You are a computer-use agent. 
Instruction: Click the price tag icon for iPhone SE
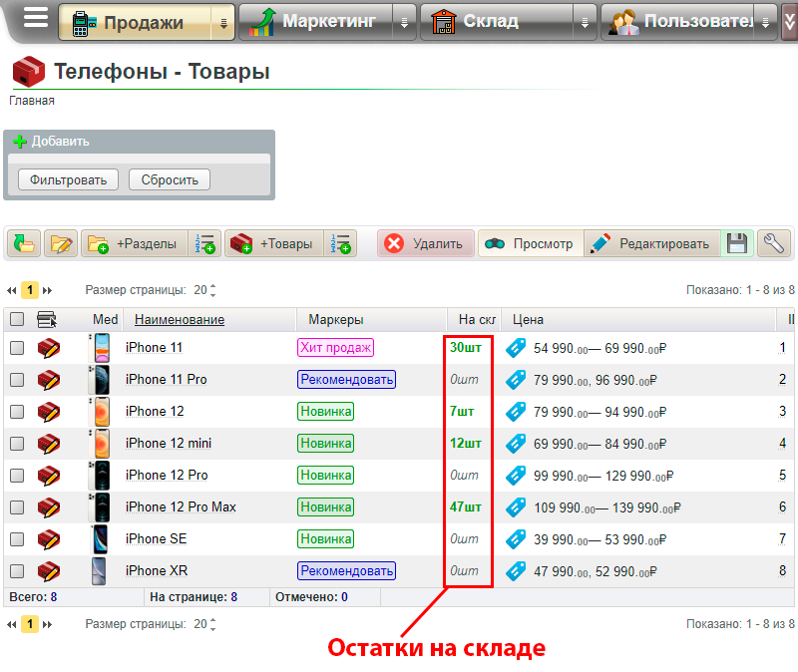coord(516,539)
